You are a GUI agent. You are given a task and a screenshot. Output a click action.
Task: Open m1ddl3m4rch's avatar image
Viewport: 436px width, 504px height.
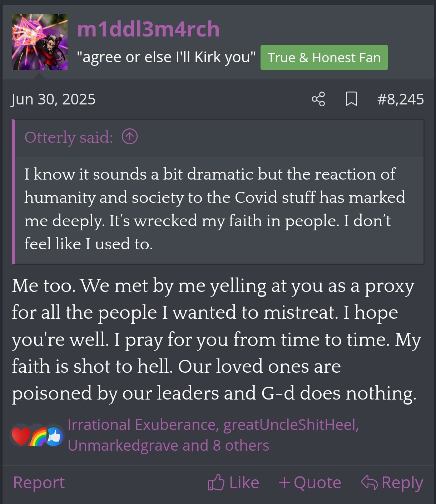(x=40, y=42)
